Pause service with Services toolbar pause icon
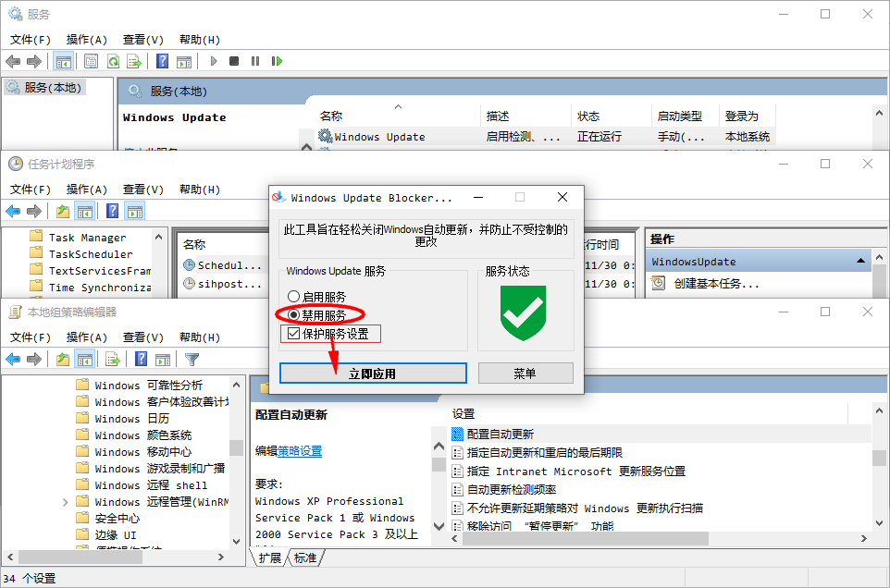 tap(255, 61)
